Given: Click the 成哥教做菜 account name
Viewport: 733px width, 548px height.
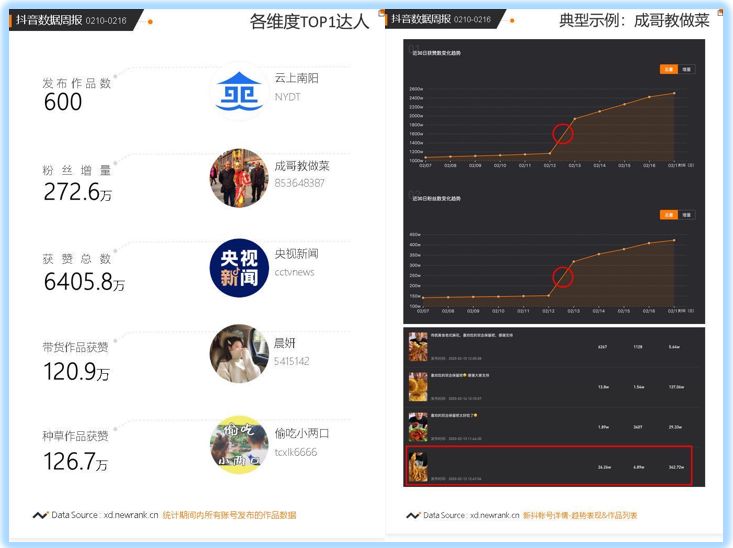Looking at the screenshot, I should coord(302,166).
